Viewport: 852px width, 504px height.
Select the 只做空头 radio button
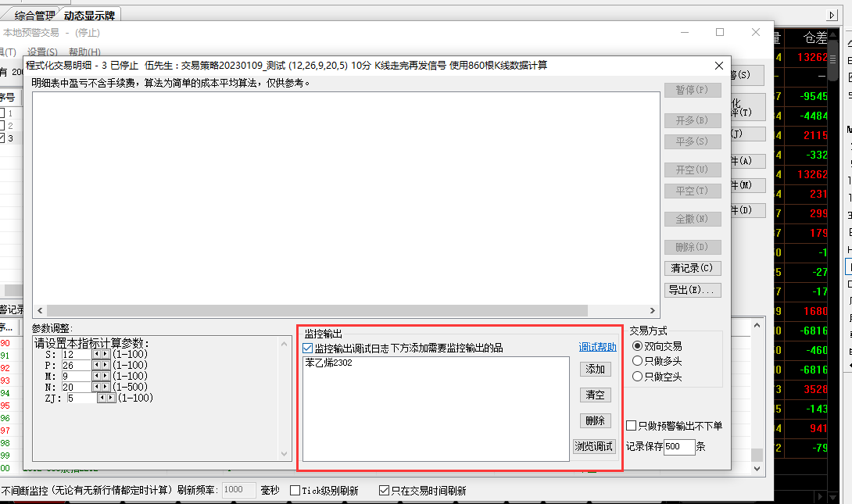(x=637, y=376)
